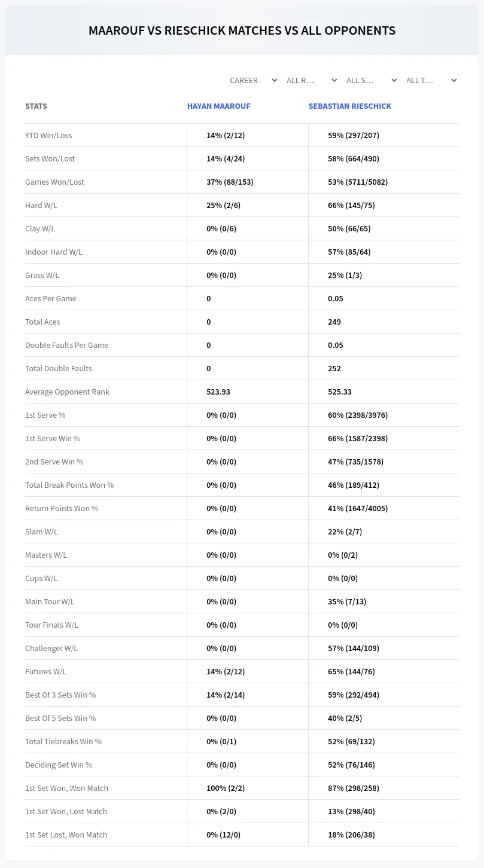Click the Hard W/L row label
The width and height of the screenshot is (484, 868).
[x=41, y=205]
